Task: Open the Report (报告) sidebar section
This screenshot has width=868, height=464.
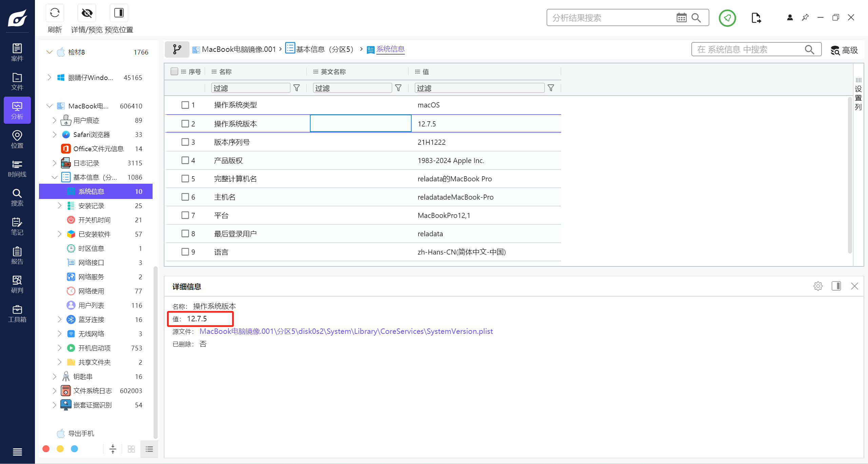Action: pyautogui.click(x=17, y=256)
